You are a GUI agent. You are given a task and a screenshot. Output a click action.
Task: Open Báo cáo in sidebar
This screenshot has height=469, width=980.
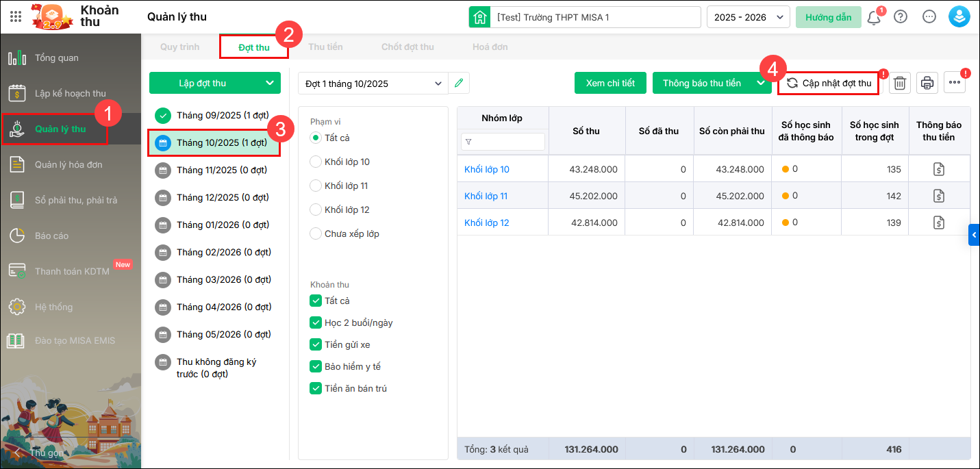pyautogui.click(x=71, y=236)
